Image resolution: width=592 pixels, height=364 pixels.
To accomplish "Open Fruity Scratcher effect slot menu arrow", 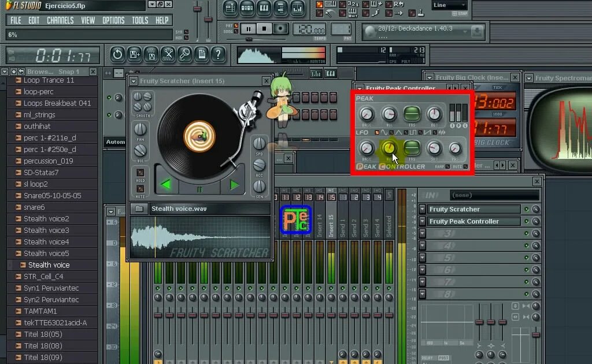I will point(423,209).
